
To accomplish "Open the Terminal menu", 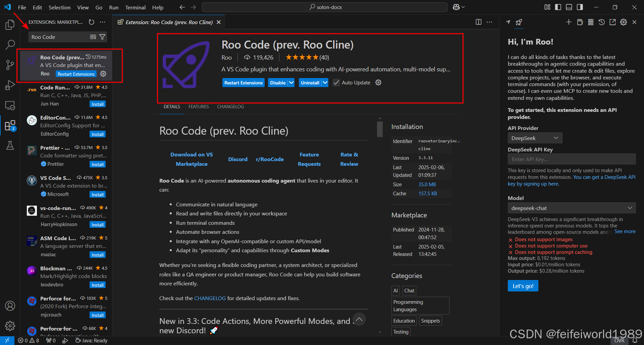I will tap(135, 7).
